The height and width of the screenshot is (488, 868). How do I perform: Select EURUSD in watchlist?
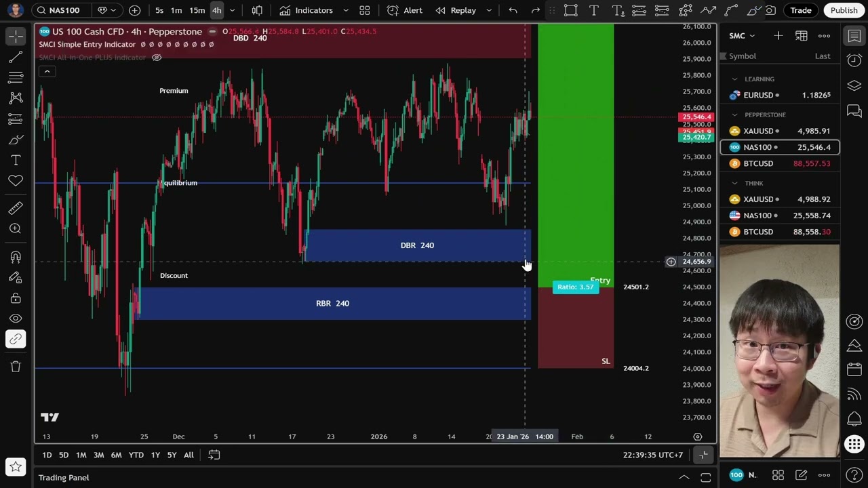click(x=780, y=96)
